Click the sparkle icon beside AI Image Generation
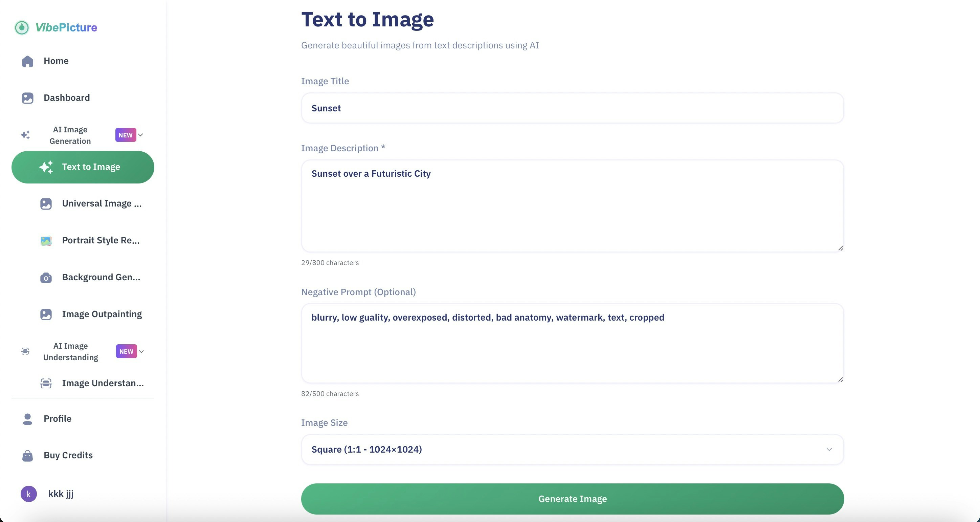This screenshot has height=522, width=980. click(25, 135)
